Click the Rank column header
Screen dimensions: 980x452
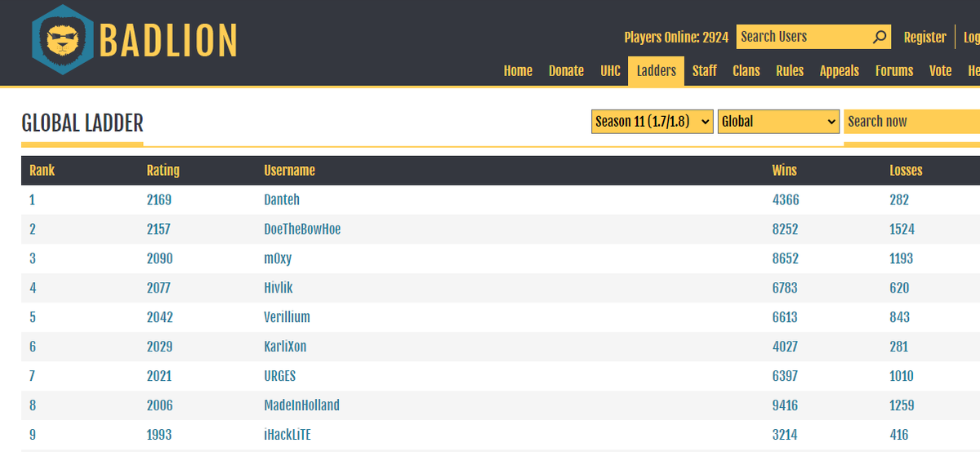(42, 170)
